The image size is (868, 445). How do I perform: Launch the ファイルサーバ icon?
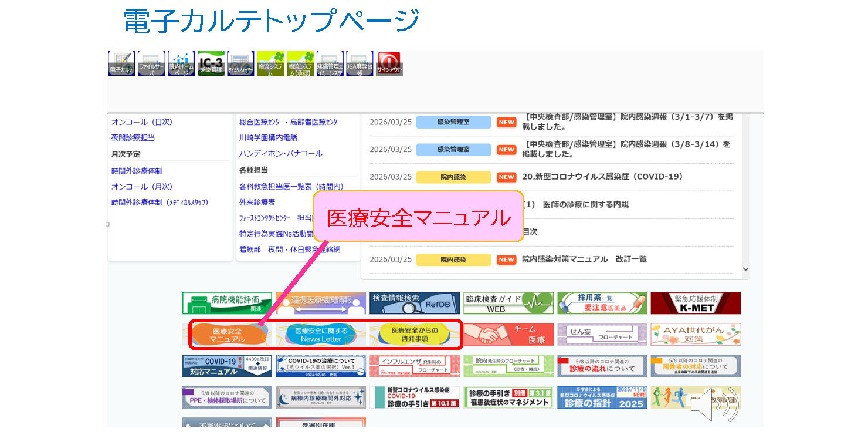click(151, 63)
